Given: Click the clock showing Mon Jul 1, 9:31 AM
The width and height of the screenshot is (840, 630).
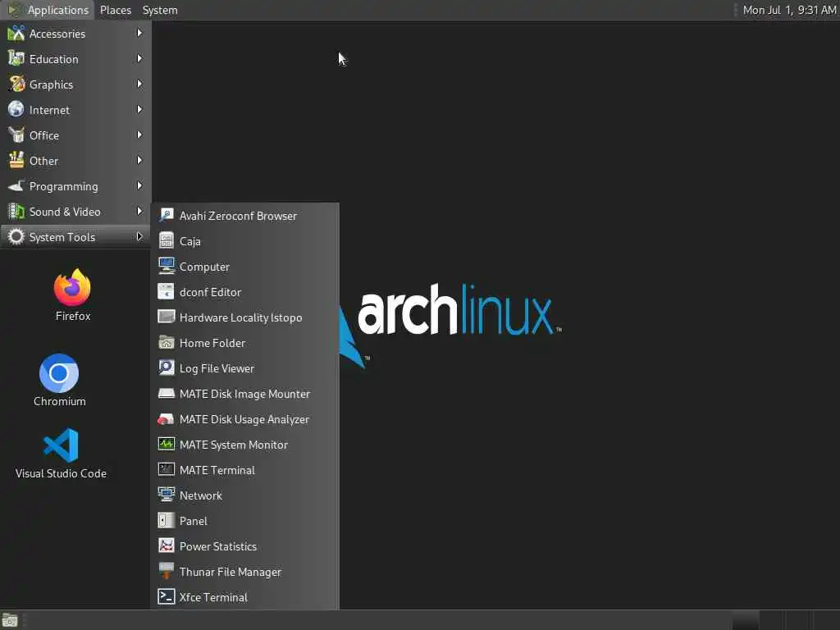Looking at the screenshot, I should pos(789,10).
